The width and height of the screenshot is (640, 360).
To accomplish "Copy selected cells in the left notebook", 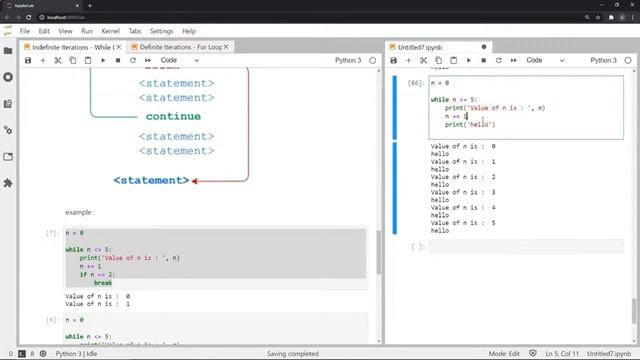I will 73,60.
